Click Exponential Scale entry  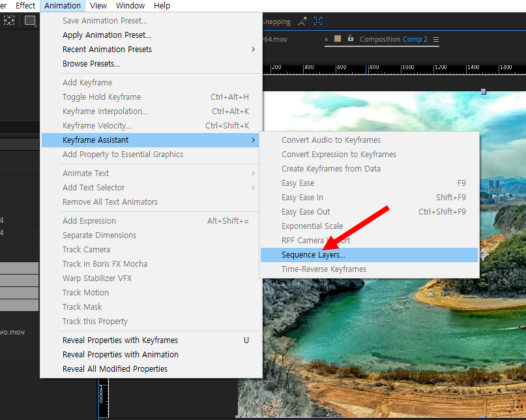(x=370, y=226)
